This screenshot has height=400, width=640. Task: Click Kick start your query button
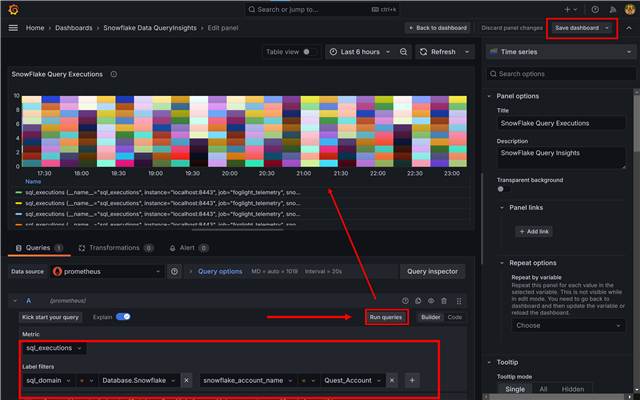point(51,317)
